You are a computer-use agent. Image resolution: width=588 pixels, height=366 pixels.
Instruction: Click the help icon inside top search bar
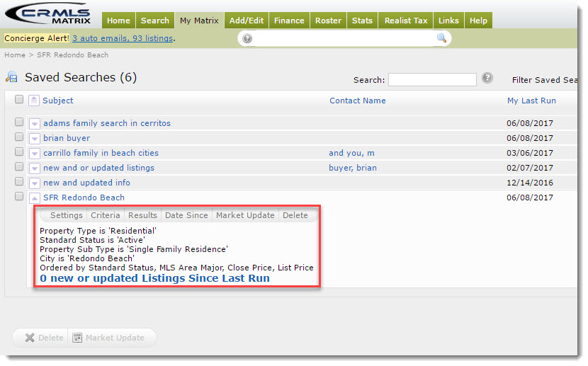pyautogui.click(x=247, y=38)
